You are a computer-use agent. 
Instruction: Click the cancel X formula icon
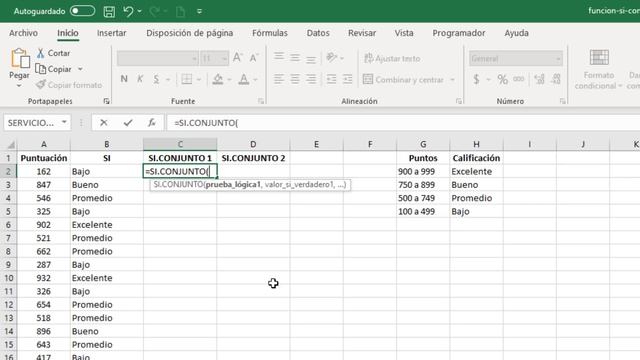(104, 122)
